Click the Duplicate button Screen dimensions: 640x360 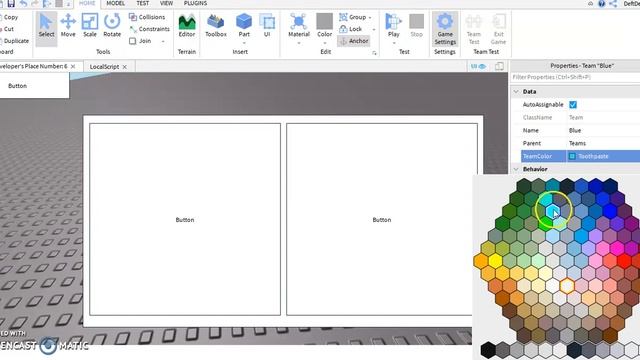[x=15, y=41]
